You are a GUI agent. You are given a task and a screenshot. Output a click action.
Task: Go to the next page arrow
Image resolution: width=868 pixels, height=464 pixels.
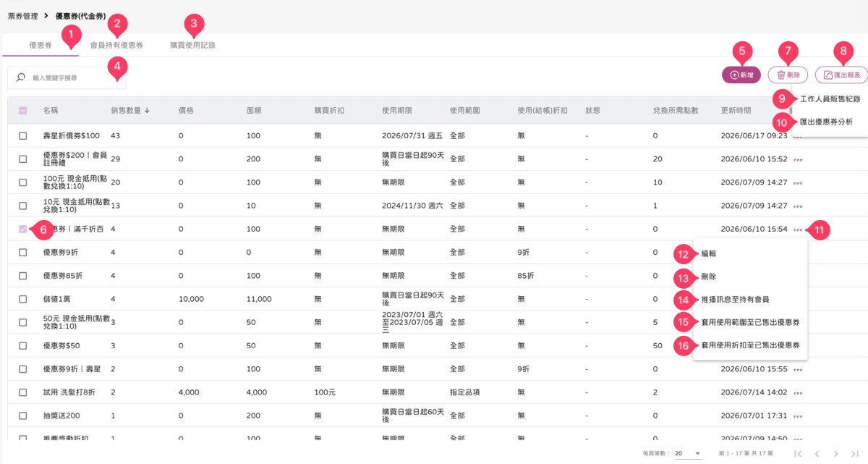click(835, 453)
